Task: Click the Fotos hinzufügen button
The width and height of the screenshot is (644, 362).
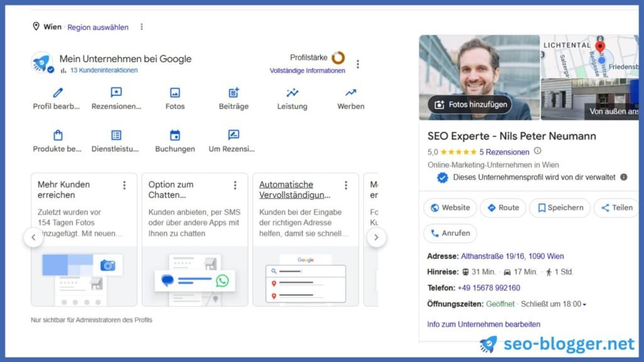Action: pyautogui.click(x=470, y=105)
